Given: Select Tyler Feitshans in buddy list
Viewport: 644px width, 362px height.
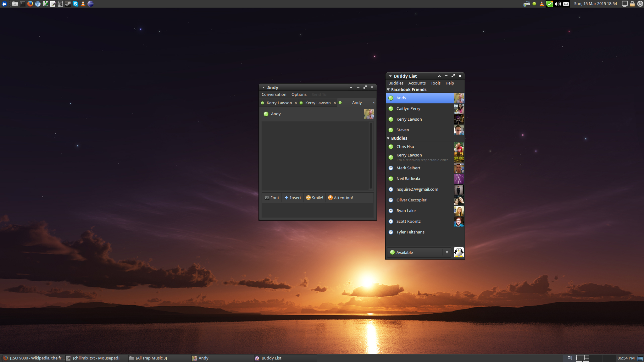Looking at the screenshot, I should coord(425,232).
